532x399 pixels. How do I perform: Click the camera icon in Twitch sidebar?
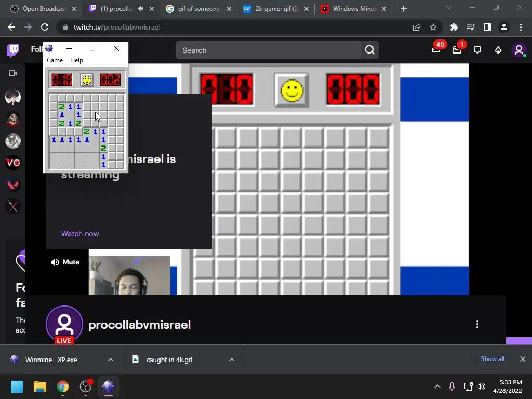click(x=13, y=73)
